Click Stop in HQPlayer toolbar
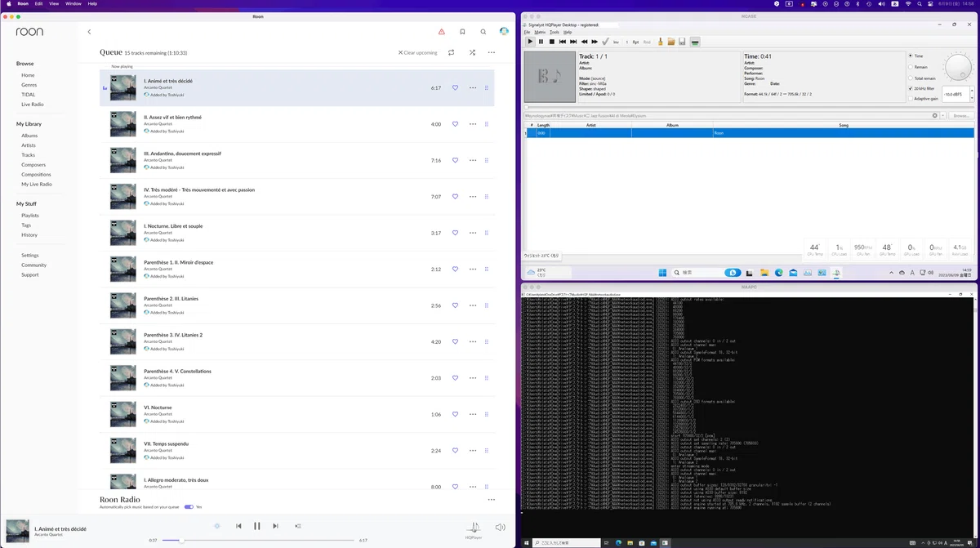Screen dimensions: 980x548 (552, 42)
